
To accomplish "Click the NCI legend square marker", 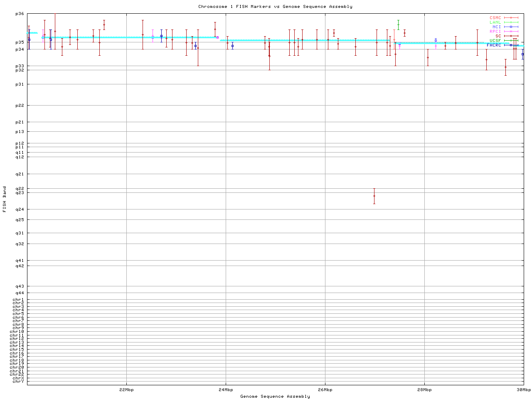I will coord(511,27).
